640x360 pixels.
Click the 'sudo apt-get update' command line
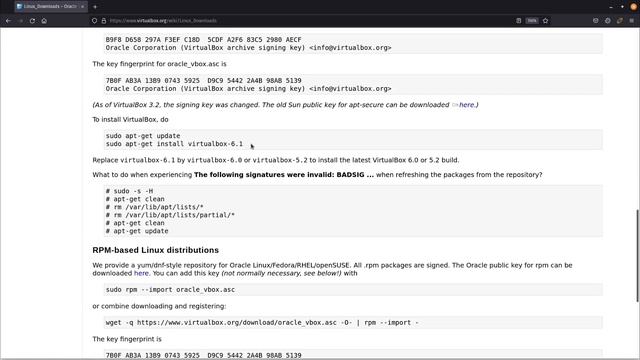point(143,136)
